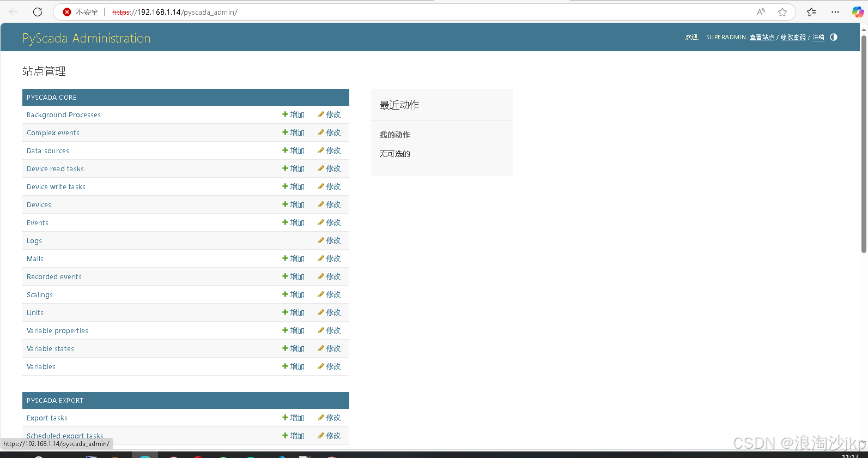Open the PyScada Administration header link
Screen dimensions: 868x458
(x=87, y=38)
